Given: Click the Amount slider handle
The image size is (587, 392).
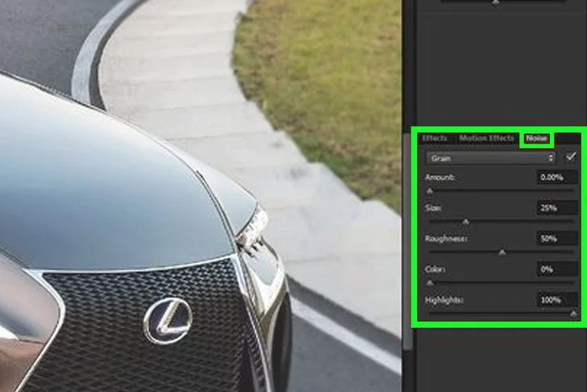Looking at the screenshot, I should point(430,191).
